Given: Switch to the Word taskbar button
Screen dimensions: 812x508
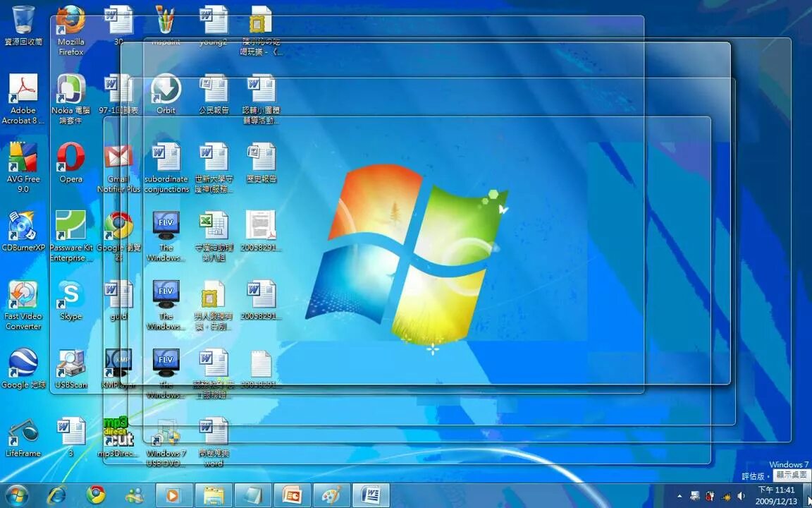Looking at the screenshot, I should coord(371,495).
